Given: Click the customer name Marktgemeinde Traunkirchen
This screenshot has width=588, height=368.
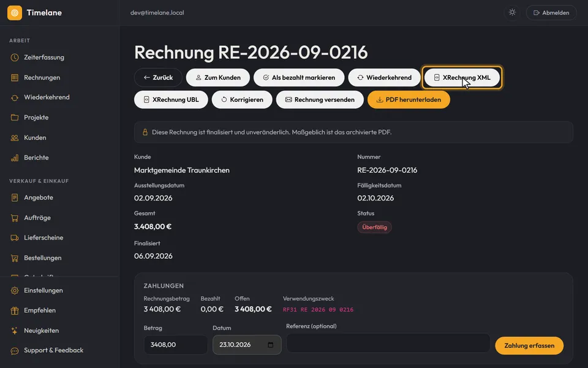Looking at the screenshot, I should 182,170.
